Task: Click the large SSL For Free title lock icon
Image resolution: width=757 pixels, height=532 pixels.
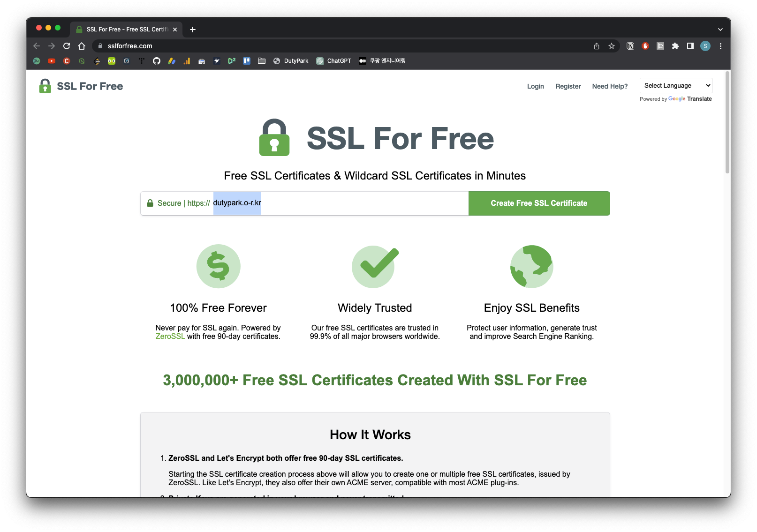Action: pos(274,137)
